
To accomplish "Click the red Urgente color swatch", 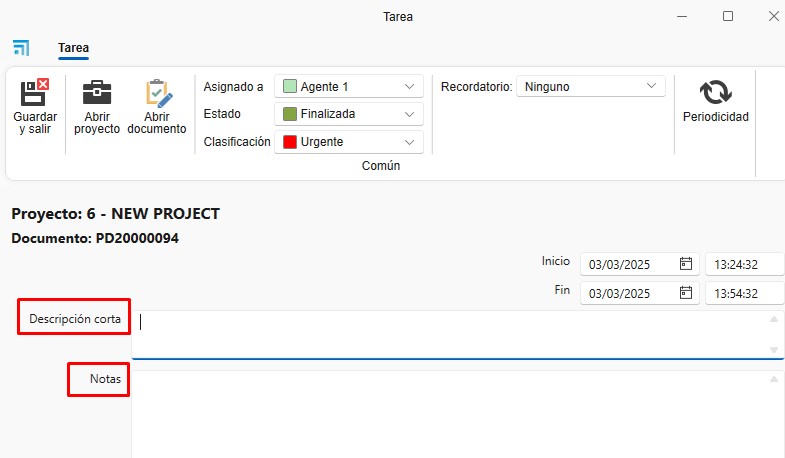I will point(290,142).
